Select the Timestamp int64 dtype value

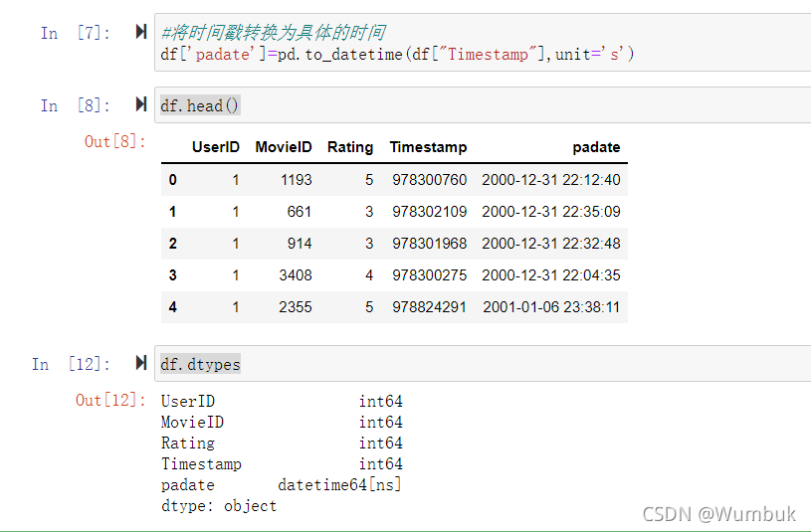(381, 463)
